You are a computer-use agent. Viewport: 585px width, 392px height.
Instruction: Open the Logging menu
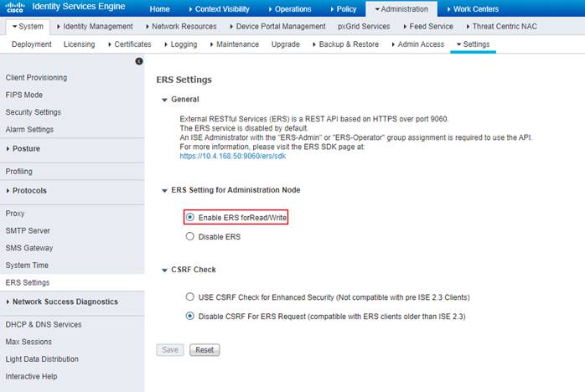point(180,44)
